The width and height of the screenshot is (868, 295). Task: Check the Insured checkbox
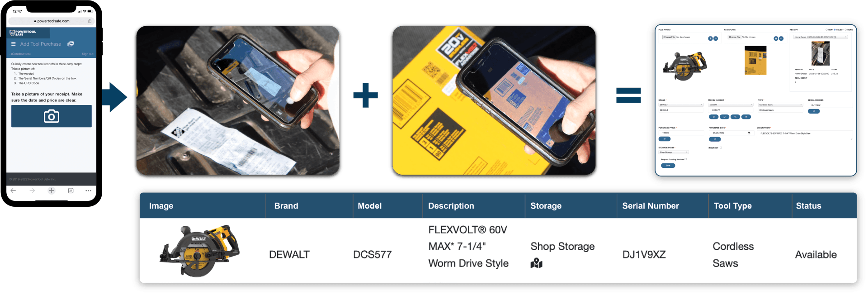[721, 147]
